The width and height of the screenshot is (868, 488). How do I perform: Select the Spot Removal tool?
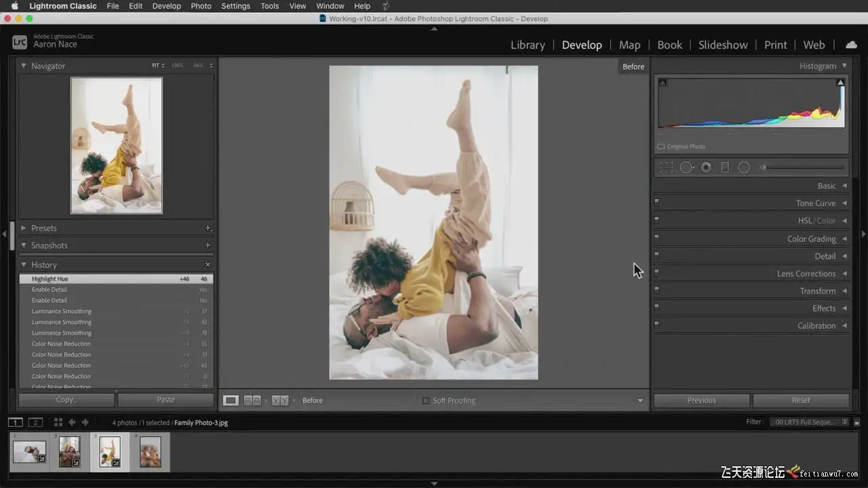(x=687, y=167)
